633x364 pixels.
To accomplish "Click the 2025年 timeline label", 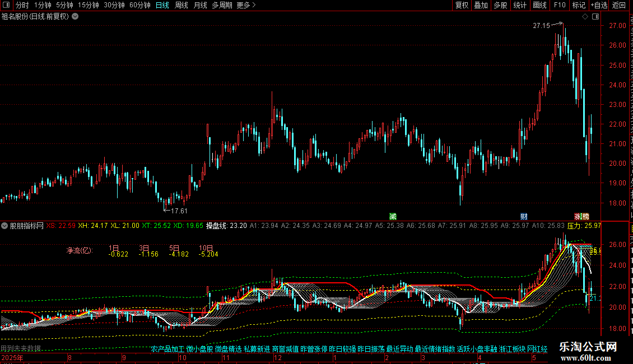I will [x=12, y=357].
